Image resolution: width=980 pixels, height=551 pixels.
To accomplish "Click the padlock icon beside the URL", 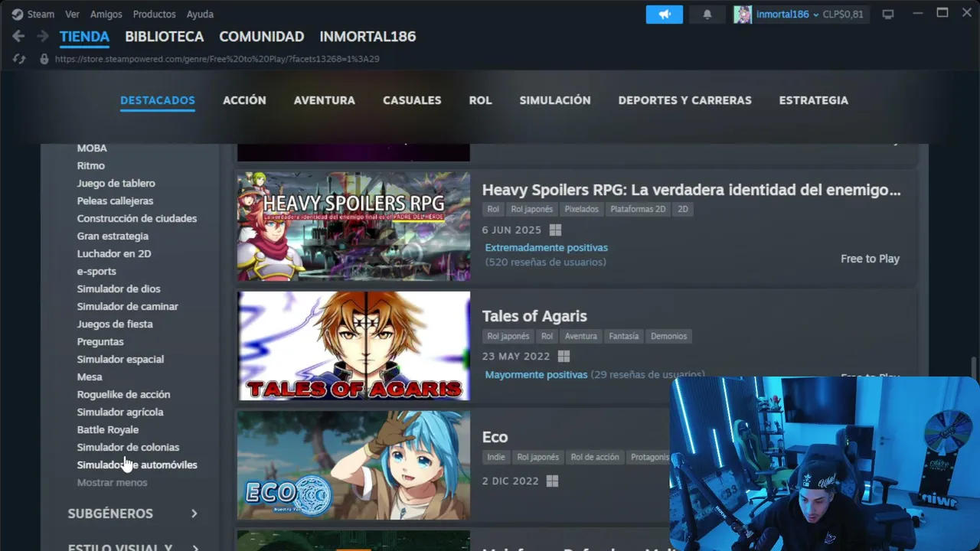I will [44, 59].
